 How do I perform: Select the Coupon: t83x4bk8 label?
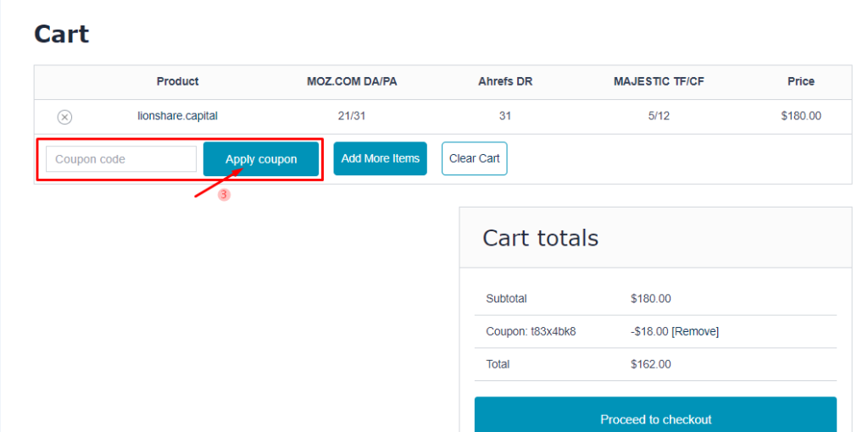[531, 331]
